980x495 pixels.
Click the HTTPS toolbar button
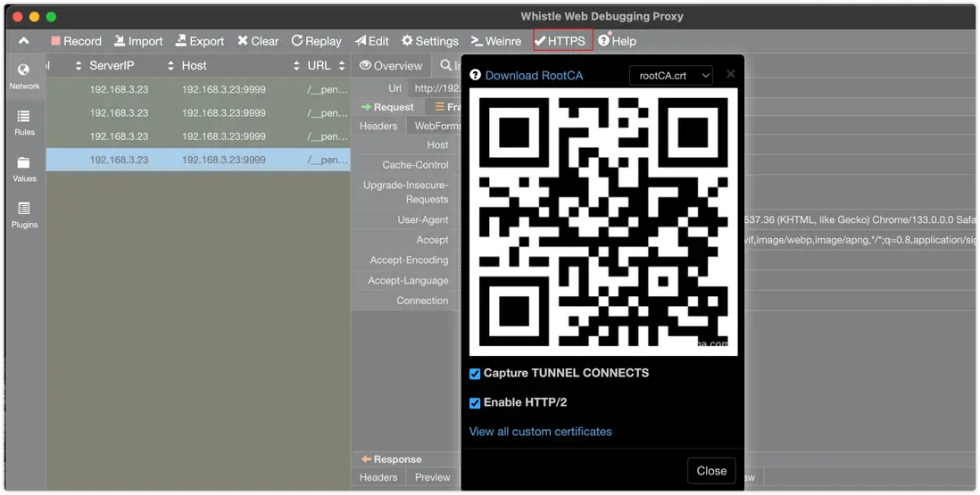coord(562,41)
